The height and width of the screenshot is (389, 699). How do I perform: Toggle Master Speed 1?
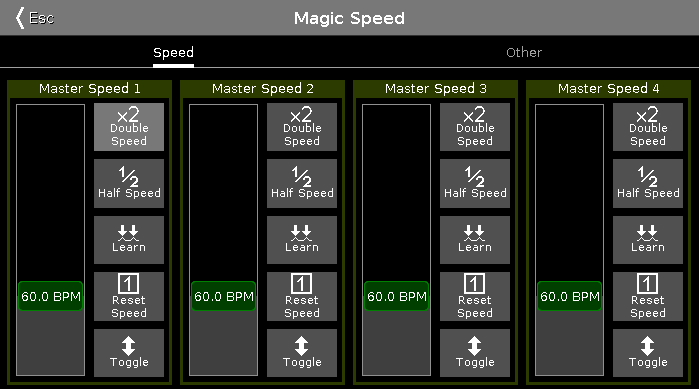coord(129,353)
